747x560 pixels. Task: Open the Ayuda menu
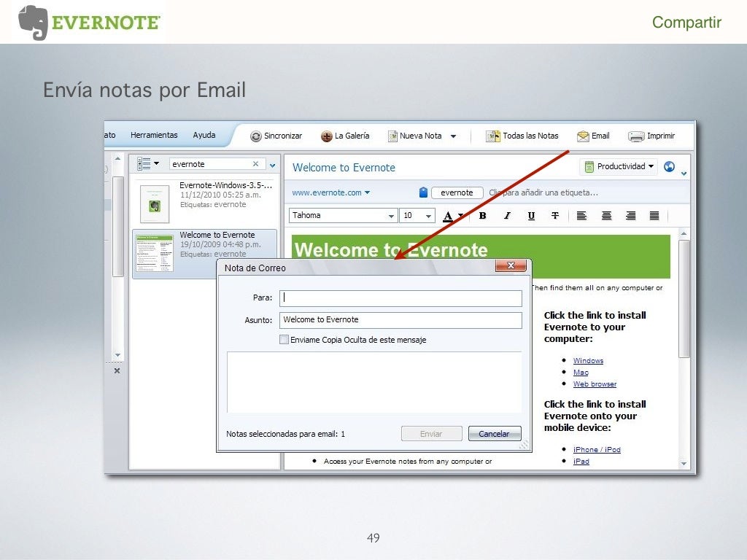pos(204,135)
